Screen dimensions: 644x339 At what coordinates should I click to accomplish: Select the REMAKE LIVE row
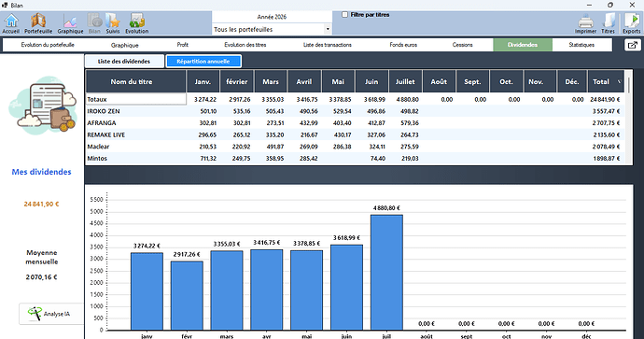click(x=356, y=134)
